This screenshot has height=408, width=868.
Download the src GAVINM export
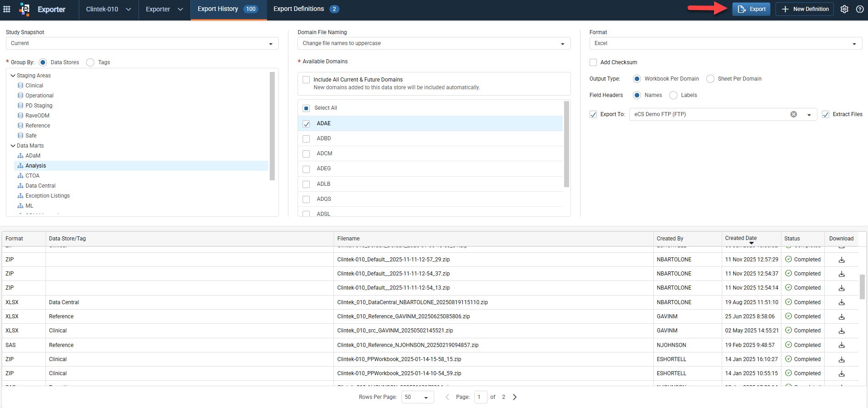842,331
